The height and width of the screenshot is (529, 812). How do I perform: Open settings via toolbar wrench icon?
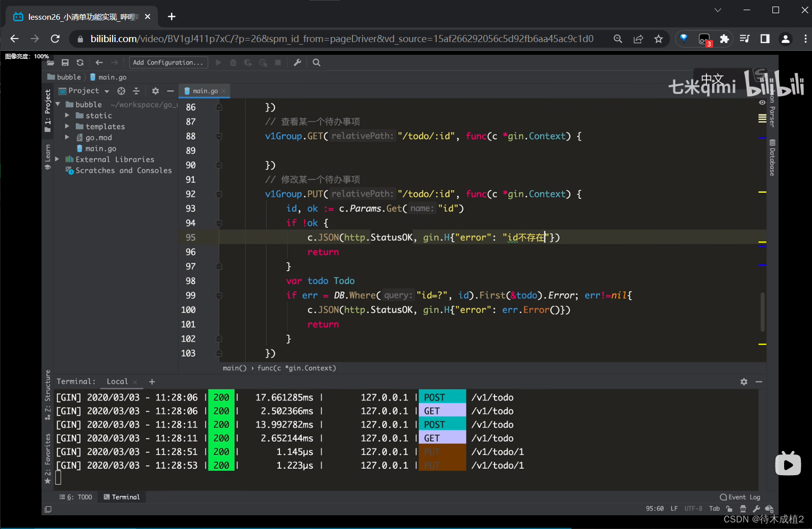[298, 62]
